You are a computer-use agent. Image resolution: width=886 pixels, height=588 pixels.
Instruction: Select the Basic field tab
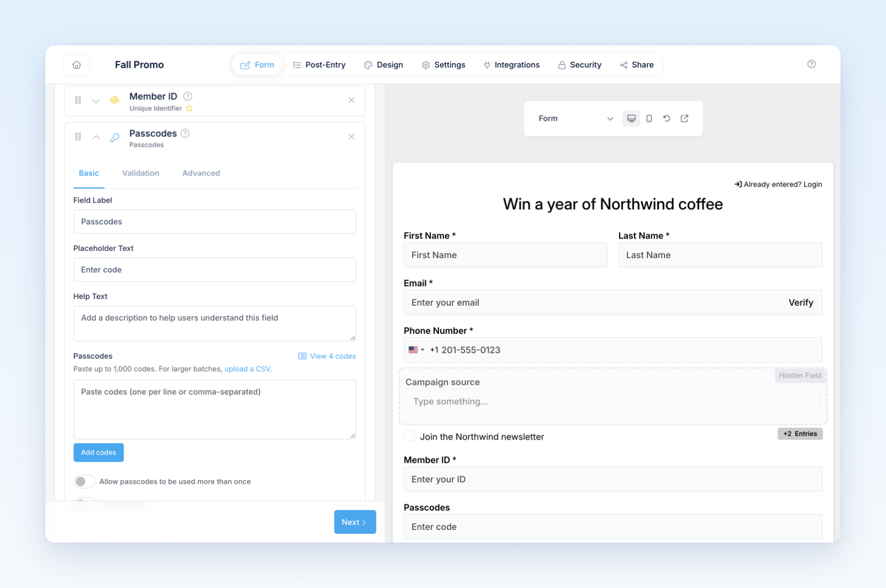pos(89,173)
